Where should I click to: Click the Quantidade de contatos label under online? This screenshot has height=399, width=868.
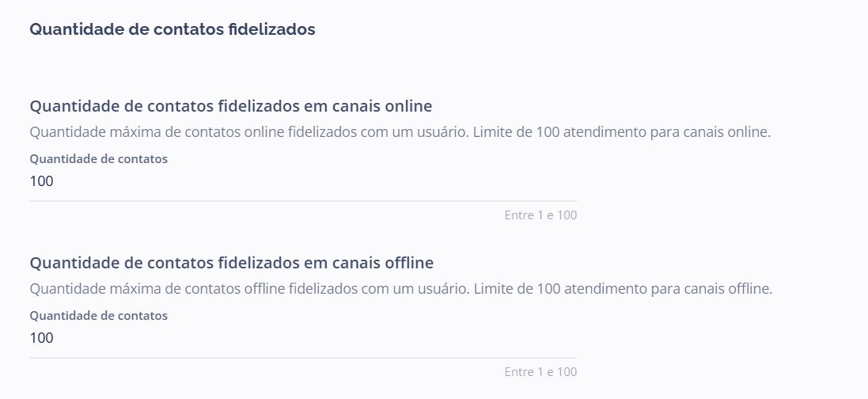(x=98, y=158)
